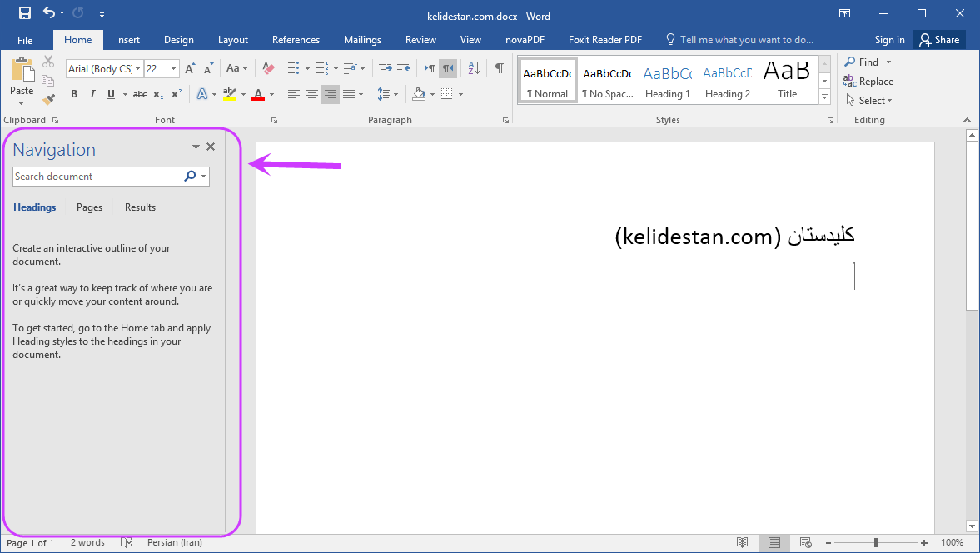This screenshot has height=553, width=980.
Task: Center the paragraph text
Action: tap(312, 94)
